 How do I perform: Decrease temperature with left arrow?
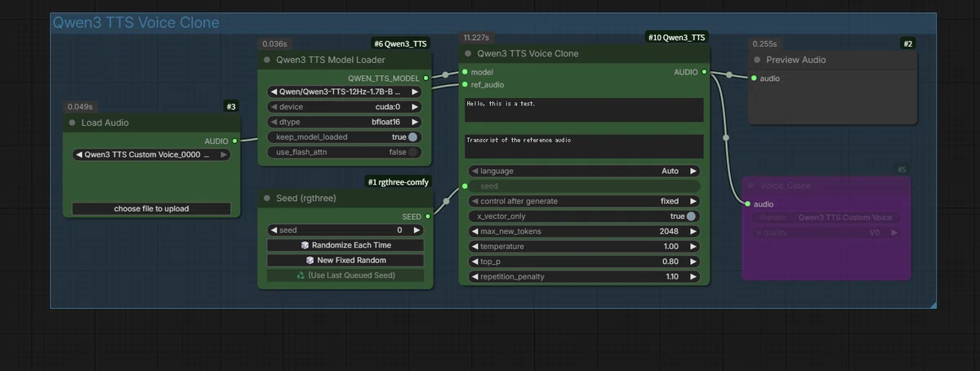[474, 246]
